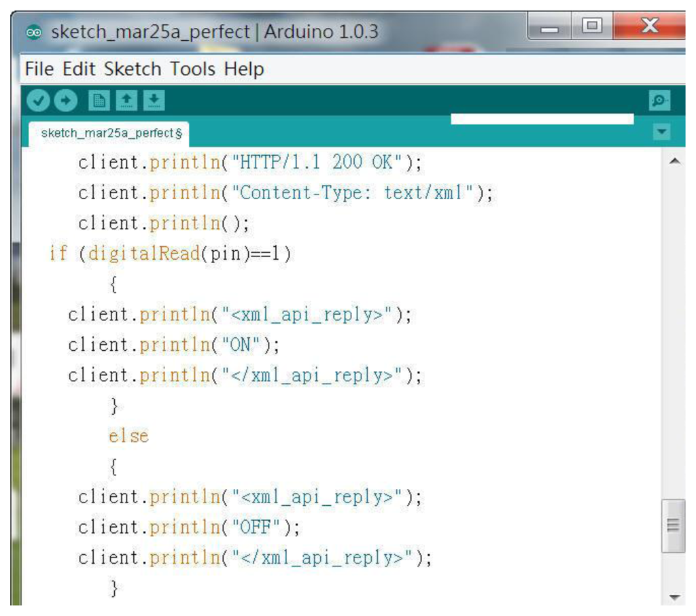The height and width of the screenshot is (616, 696).
Task: Click the "<xml_api_reply>" line above OFF
Action: coord(250,498)
